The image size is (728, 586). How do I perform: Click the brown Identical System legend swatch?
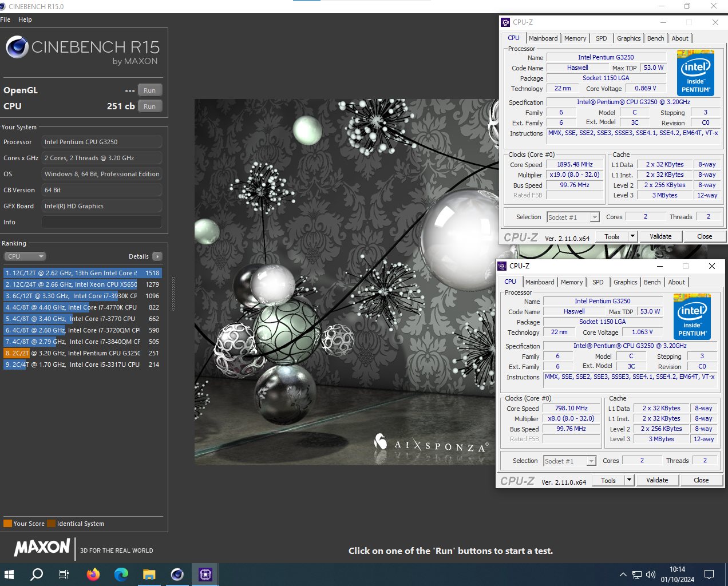[52, 523]
